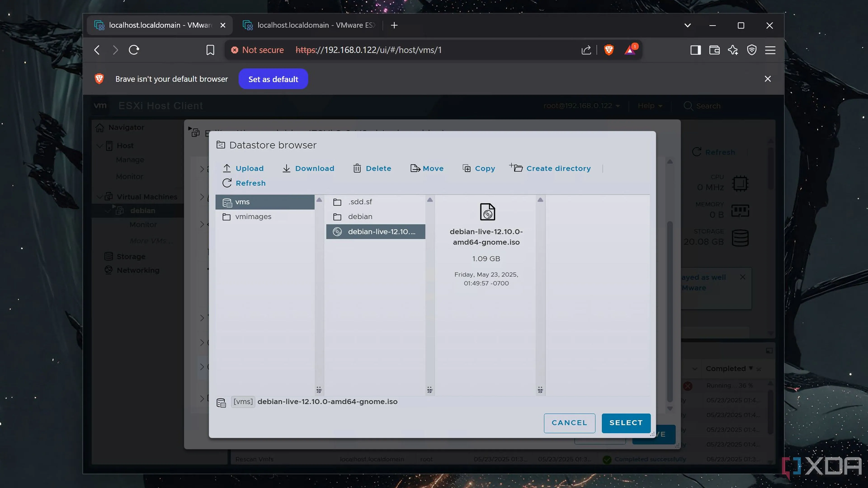Select debian-live-12.10 ISO file row
Screen dimensions: 868x488
point(375,232)
